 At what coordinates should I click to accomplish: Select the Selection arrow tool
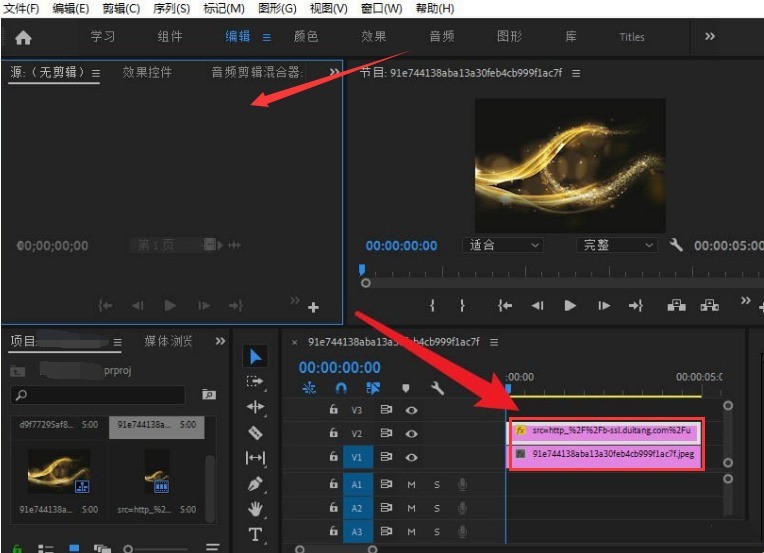coord(255,356)
